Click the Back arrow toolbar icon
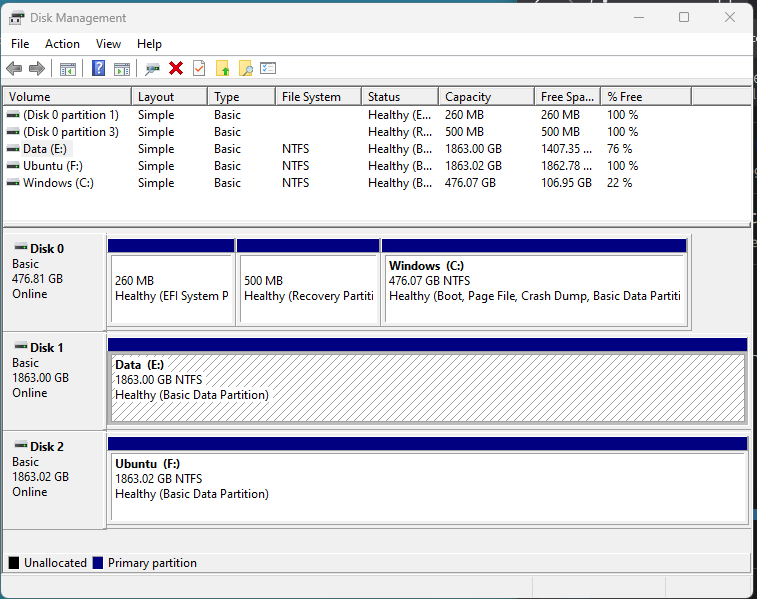The width and height of the screenshot is (757, 599). click(14, 69)
